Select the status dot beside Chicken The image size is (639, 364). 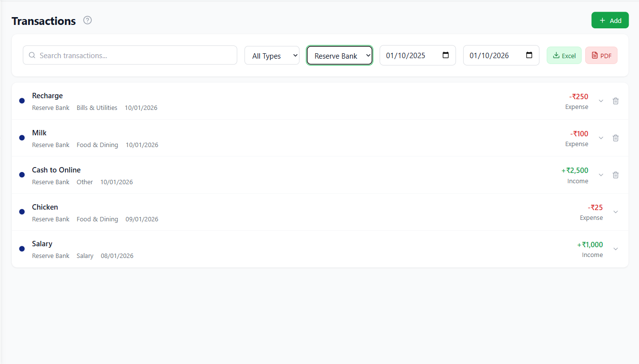click(x=21, y=212)
